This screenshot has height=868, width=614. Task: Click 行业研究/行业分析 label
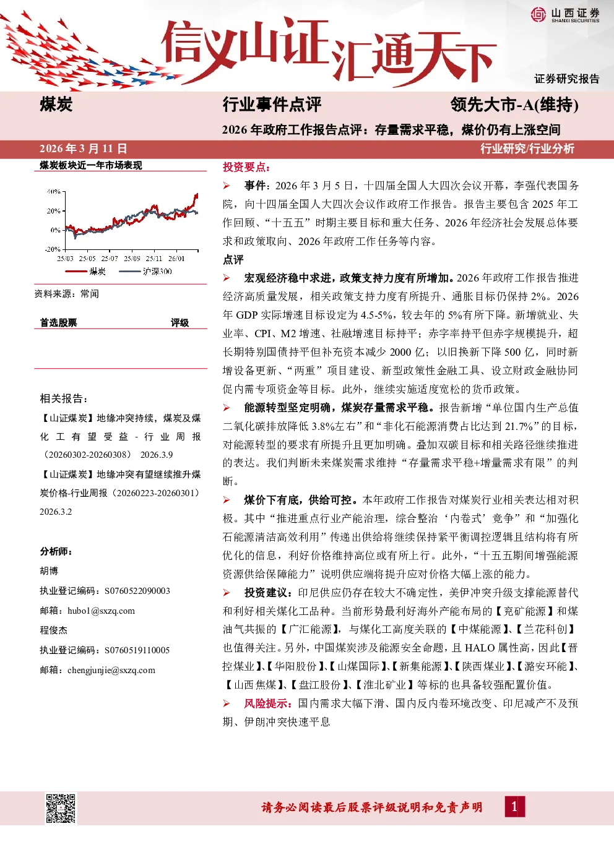527,148
